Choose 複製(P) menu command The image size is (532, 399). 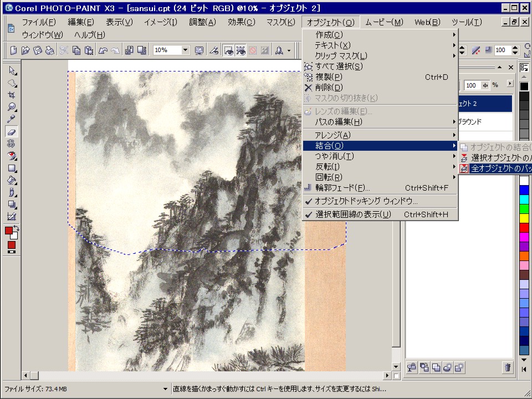380,77
